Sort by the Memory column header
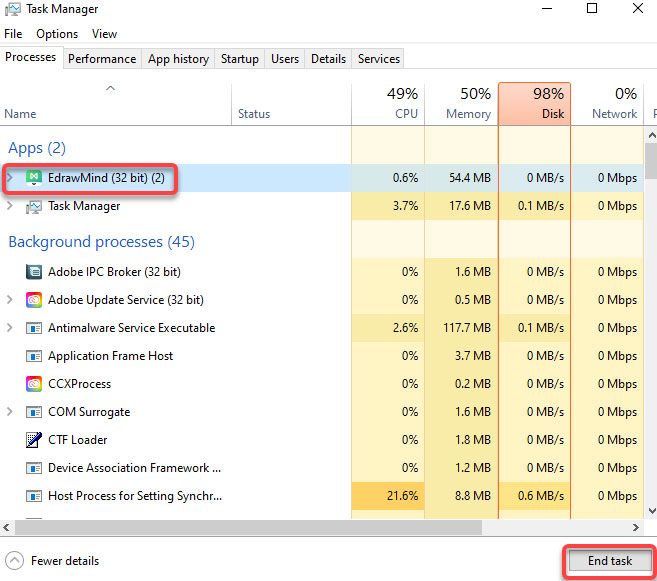657x581 pixels. click(461, 105)
